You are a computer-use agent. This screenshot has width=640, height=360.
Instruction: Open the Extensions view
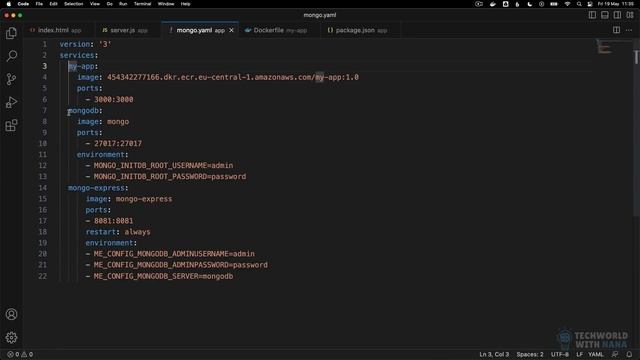11,125
